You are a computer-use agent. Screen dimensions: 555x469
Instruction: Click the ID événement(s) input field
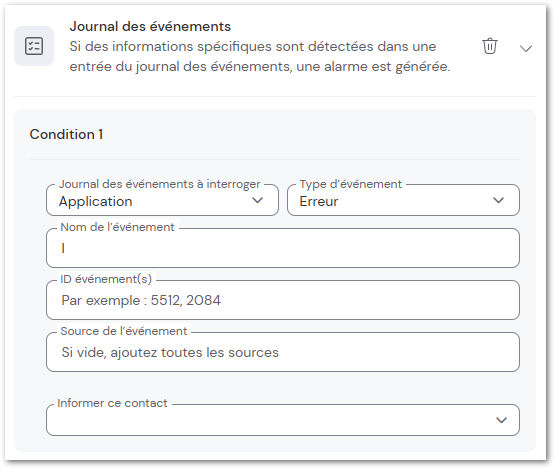coord(283,300)
